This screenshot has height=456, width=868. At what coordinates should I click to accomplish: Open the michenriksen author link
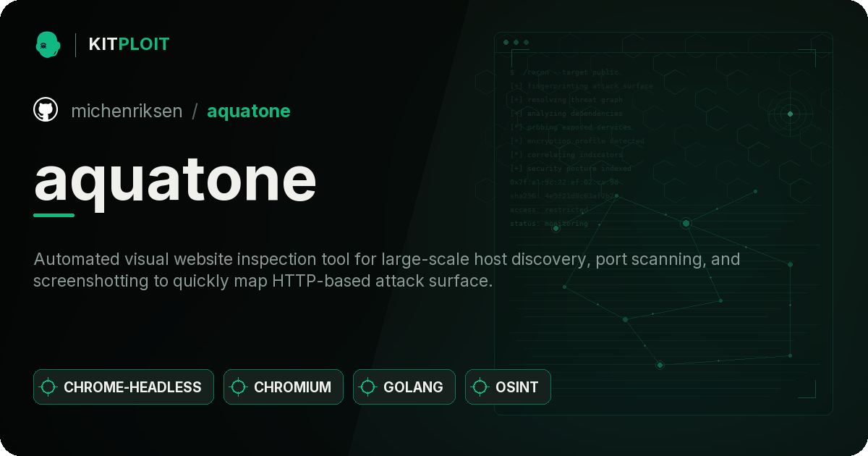coord(127,111)
